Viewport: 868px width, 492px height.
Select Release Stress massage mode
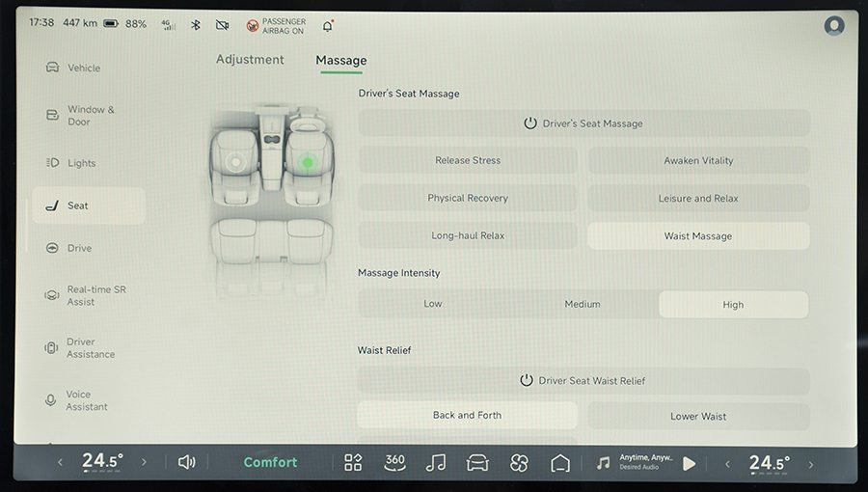tap(468, 161)
